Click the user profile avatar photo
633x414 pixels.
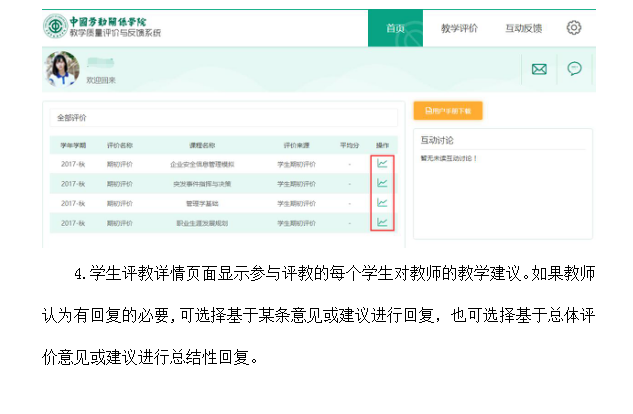click(x=62, y=69)
